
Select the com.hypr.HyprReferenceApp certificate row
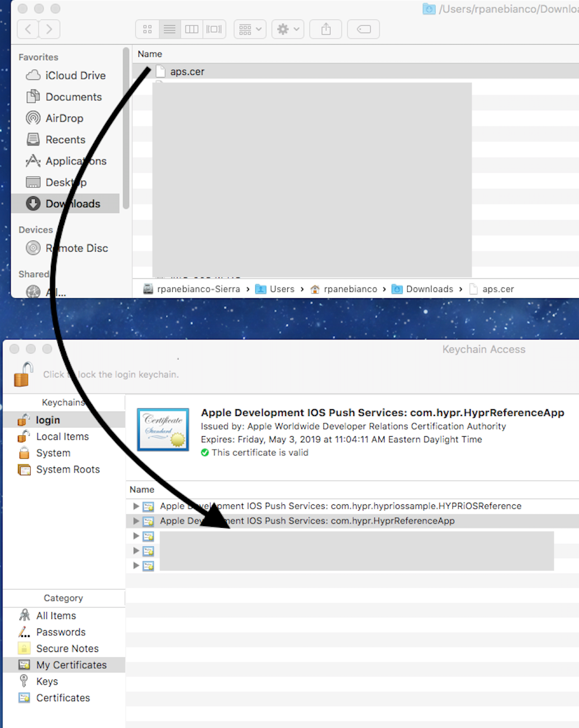(x=353, y=521)
